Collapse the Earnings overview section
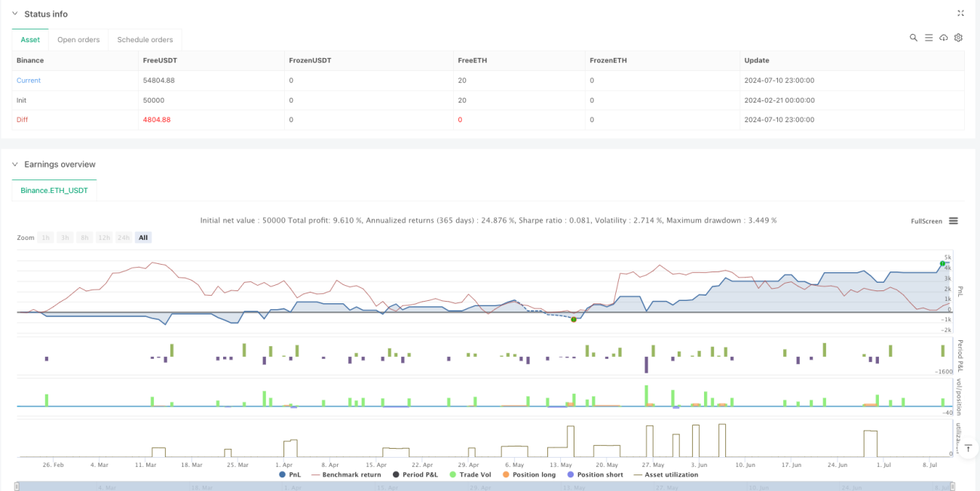Image resolution: width=980 pixels, height=491 pixels. pos(15,164)
